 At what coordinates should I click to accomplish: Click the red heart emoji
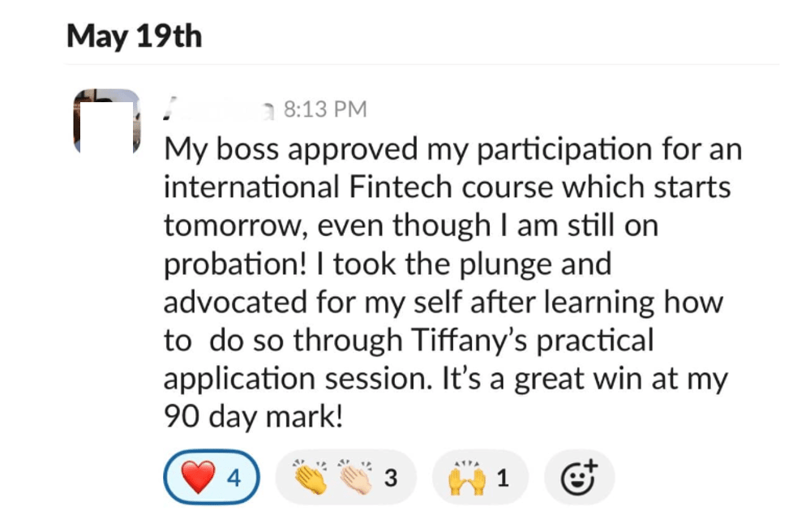click(198, 477)
